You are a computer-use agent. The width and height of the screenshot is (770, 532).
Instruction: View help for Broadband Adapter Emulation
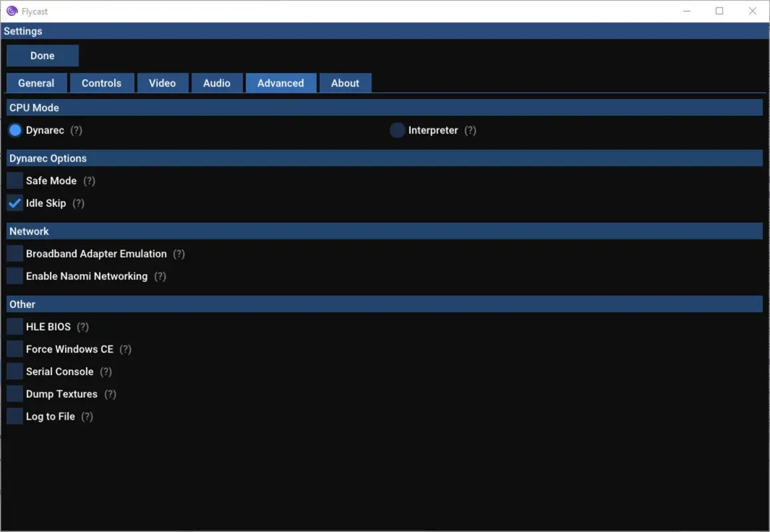[x=178, y=253]
